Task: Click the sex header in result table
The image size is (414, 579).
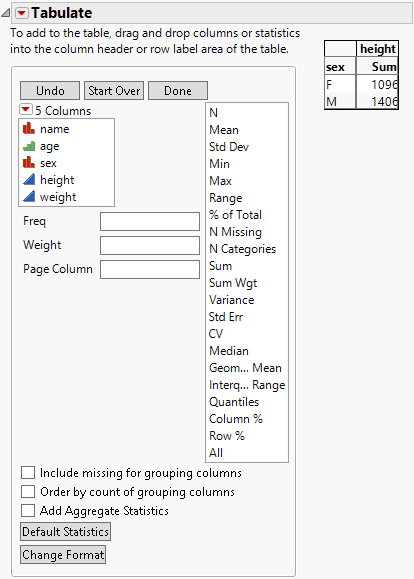Action: [340, 67]
